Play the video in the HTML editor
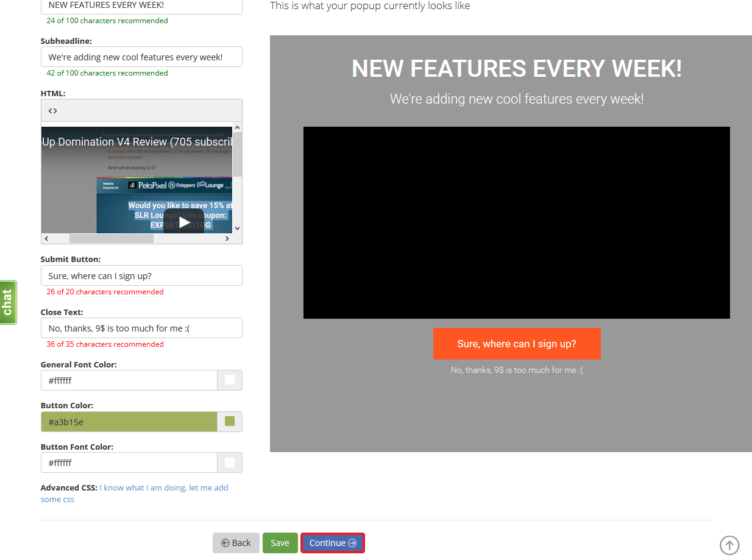Viewport: 752px width, 560px height. (183, 222)
